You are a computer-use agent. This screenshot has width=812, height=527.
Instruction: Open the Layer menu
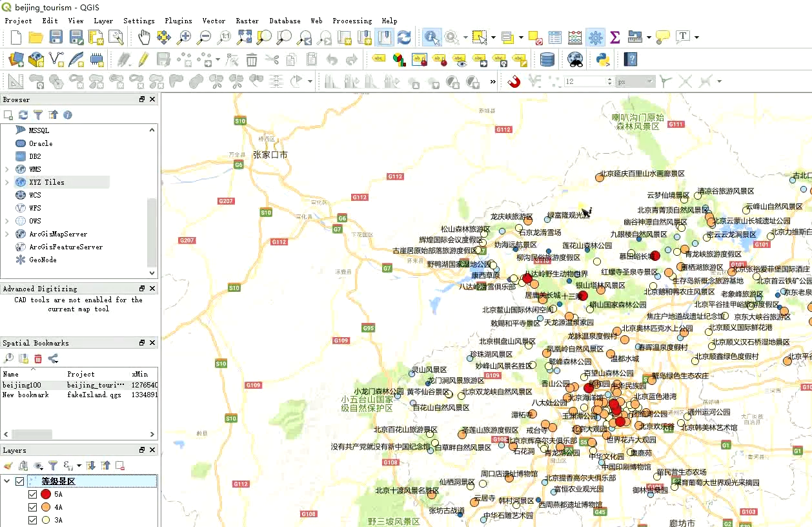pos(103,21)
